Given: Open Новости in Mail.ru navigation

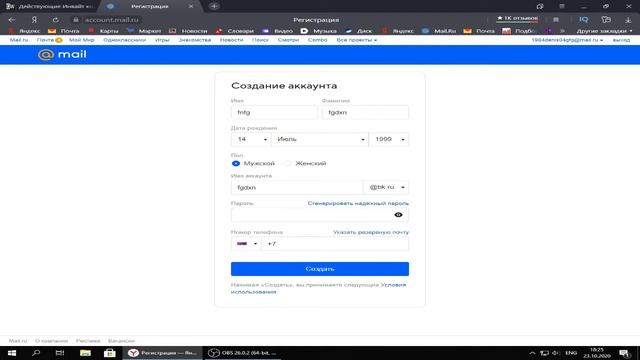Looking at the screenshot, I should click(231, 40).
